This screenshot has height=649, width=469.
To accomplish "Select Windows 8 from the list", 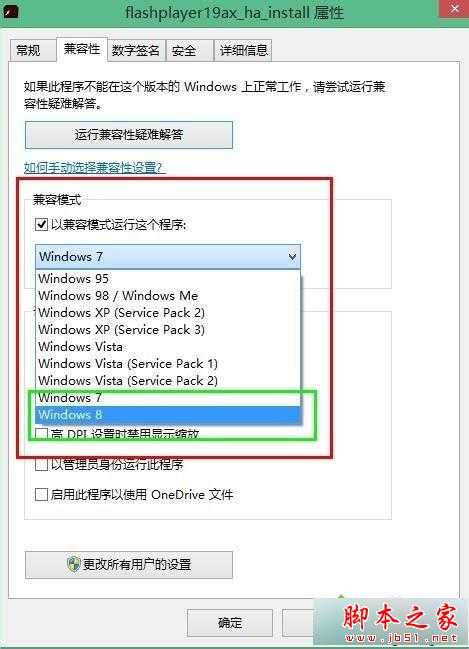I will (168, 415).
